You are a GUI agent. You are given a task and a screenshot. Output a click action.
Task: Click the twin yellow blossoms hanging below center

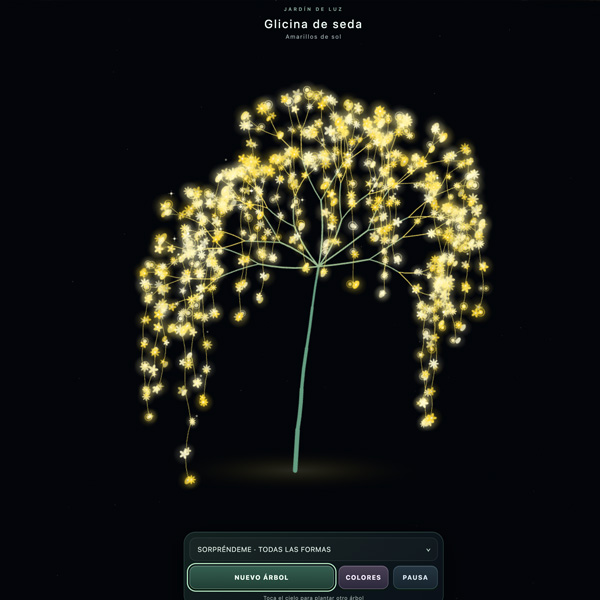click(x=353, y=284)
